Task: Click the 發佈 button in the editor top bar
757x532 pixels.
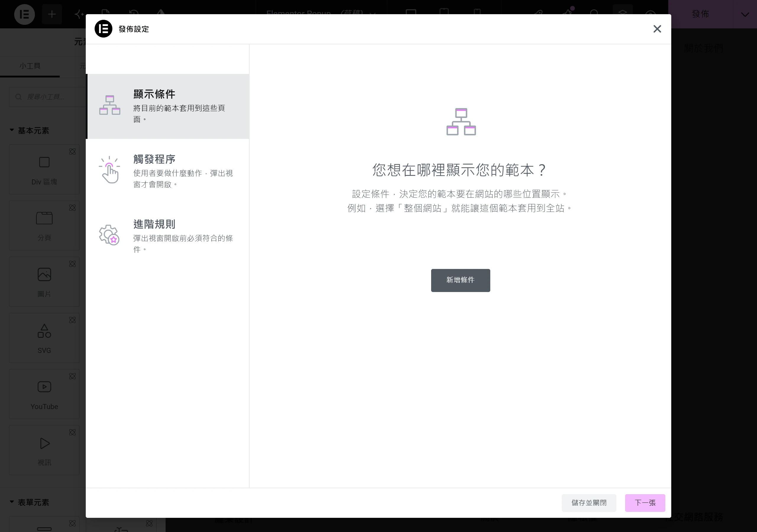Action: 700,14
